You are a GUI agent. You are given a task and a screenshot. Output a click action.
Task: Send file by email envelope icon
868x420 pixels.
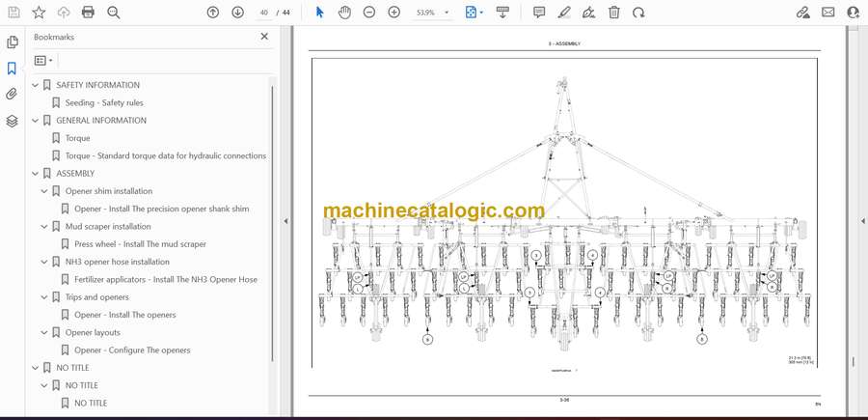[x=828, y=13]
